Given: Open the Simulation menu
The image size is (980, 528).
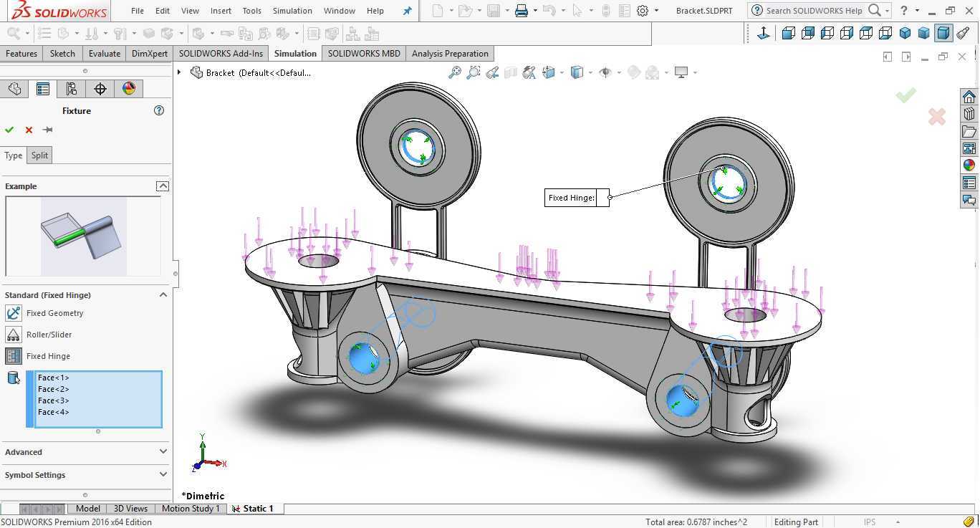Looking at the screenshot, I should click(x=292, y=11).
